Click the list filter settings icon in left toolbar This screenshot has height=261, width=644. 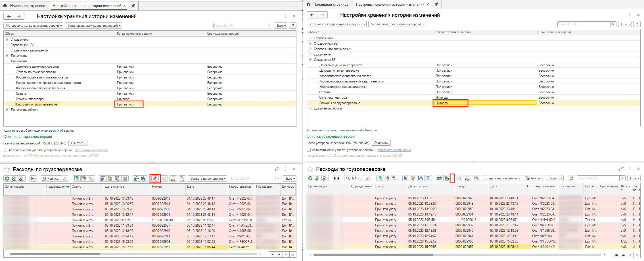(103, 179)
